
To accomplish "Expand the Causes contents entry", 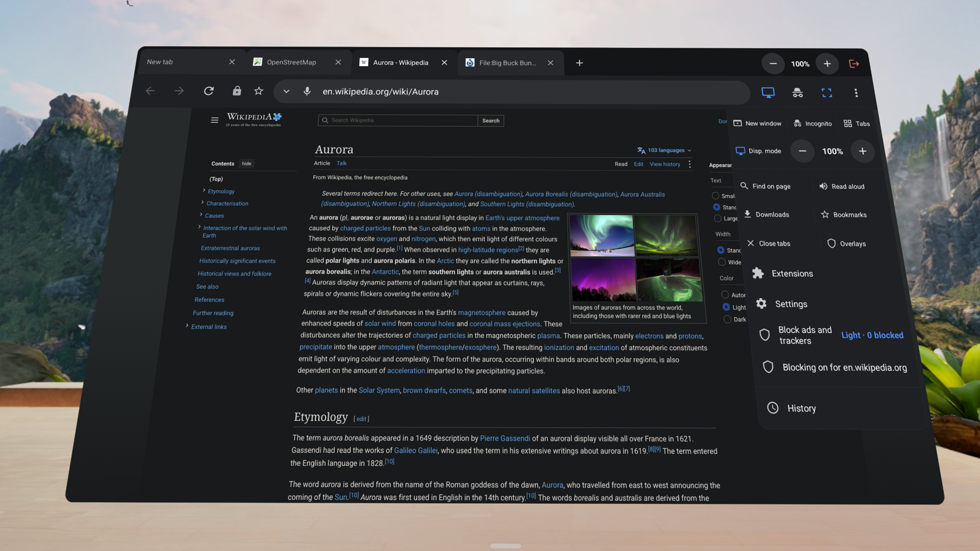I will [201, 215].
